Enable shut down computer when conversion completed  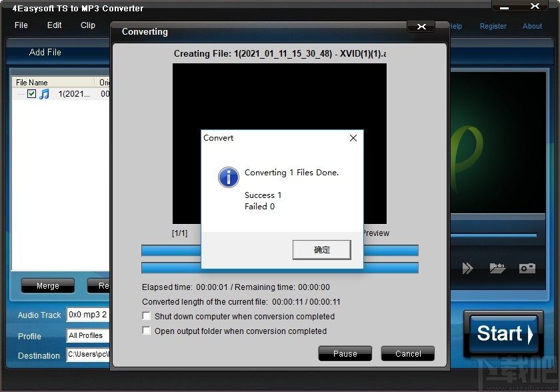[x=146, y=316]
